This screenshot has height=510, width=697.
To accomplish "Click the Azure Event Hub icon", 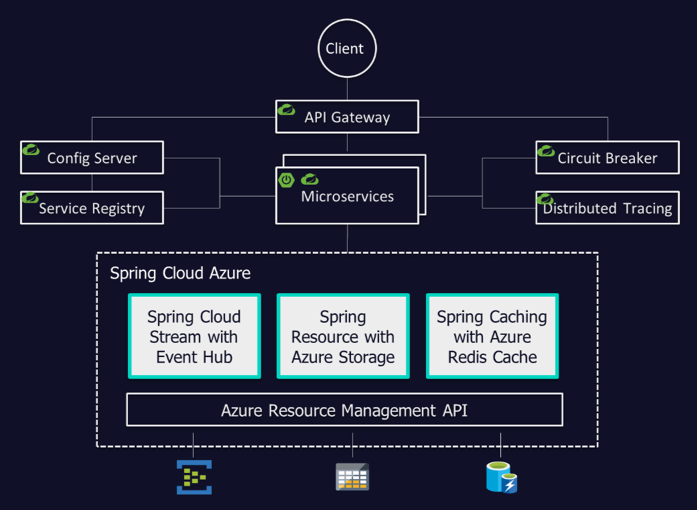I will click(194, 477).
